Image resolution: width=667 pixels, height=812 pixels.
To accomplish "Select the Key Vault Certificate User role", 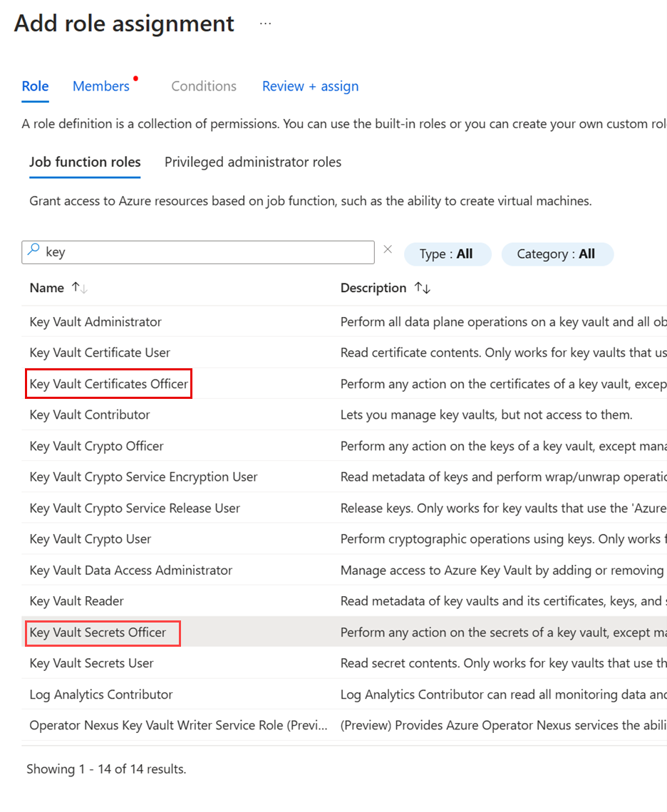I will pyautogui.click(x=100, y=353).
